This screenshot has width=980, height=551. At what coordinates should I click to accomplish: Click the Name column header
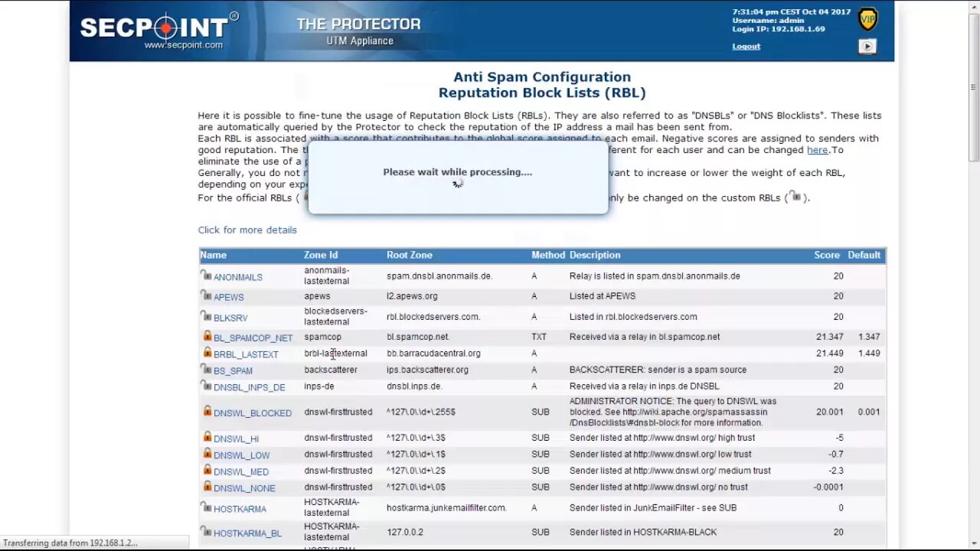point(213,255)
